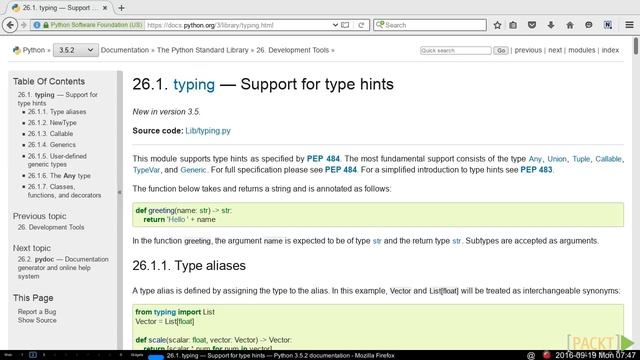
Task: Open the previous topic nav link
Action: click(x=528, y=50)
